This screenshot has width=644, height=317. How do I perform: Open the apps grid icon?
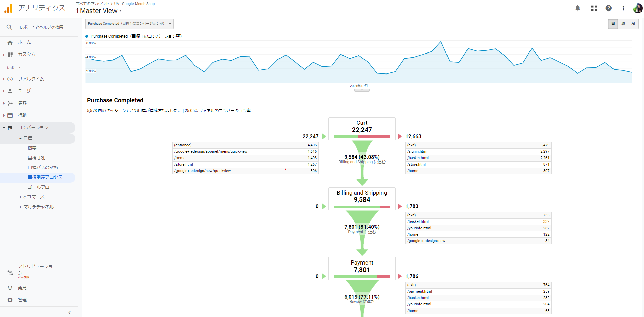(594, 8)
